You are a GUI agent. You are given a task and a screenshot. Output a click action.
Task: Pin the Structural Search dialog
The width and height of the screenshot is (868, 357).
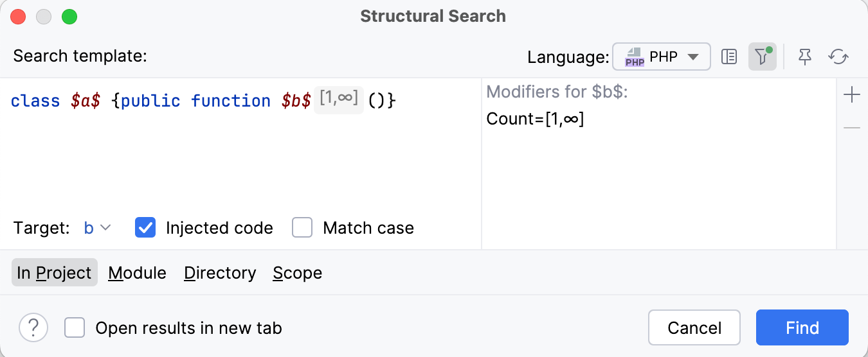(804, 57)
